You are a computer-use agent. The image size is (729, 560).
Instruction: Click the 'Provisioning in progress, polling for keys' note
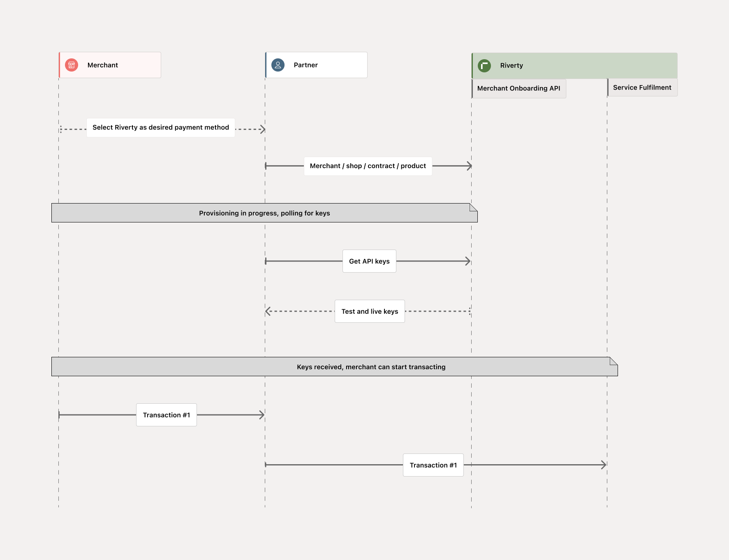coord(264,213)
